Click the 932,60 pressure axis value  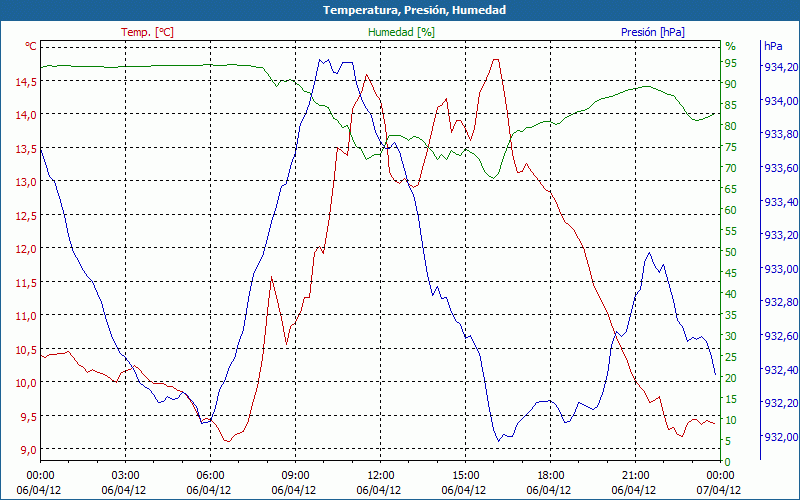781,336
